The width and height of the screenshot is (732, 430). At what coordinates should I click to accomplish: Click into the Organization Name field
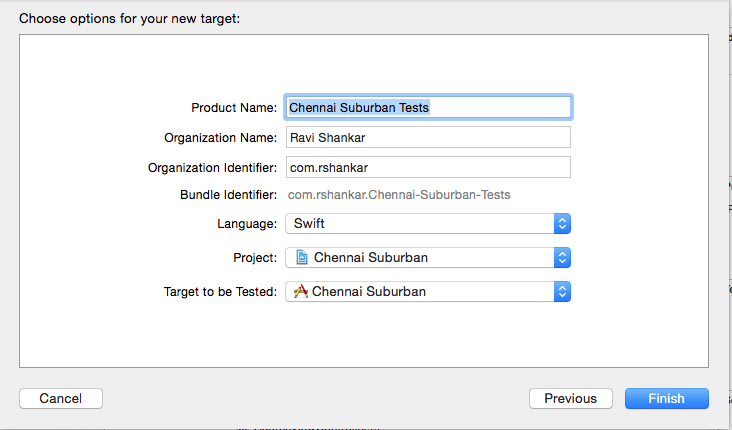tap(428, 137)
